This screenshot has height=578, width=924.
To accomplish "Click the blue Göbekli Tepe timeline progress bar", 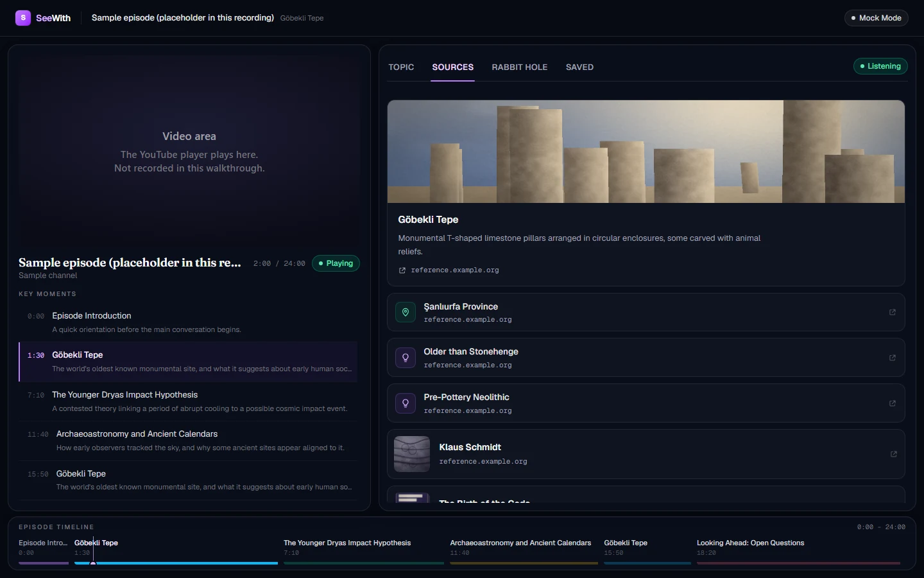I will point(176,563).
